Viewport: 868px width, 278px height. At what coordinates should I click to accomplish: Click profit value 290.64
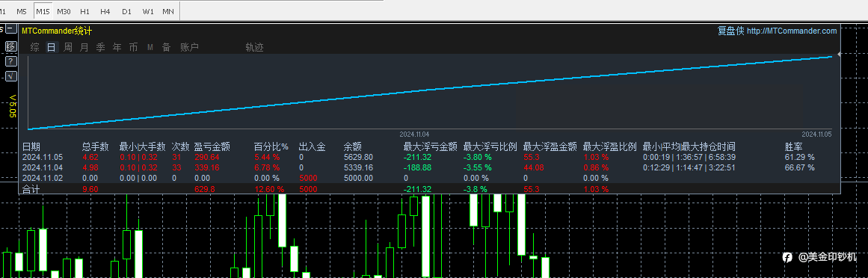click(206, 157)
